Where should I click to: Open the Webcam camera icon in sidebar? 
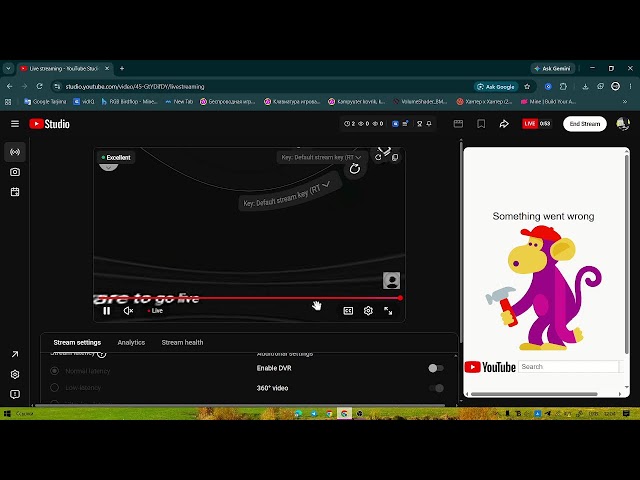pyautogui.click(x=15, y=172)
